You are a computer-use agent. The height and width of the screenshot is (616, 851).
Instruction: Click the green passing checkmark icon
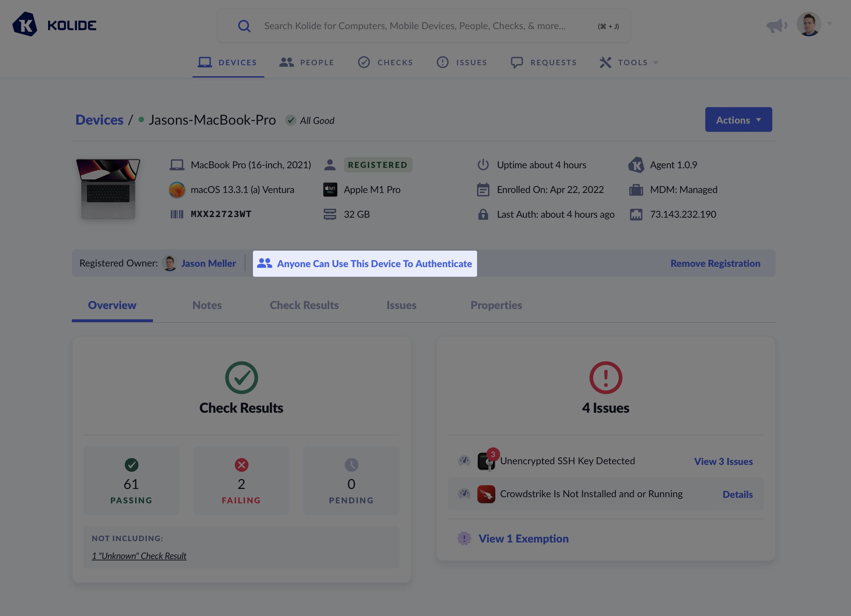click(131, 465)
